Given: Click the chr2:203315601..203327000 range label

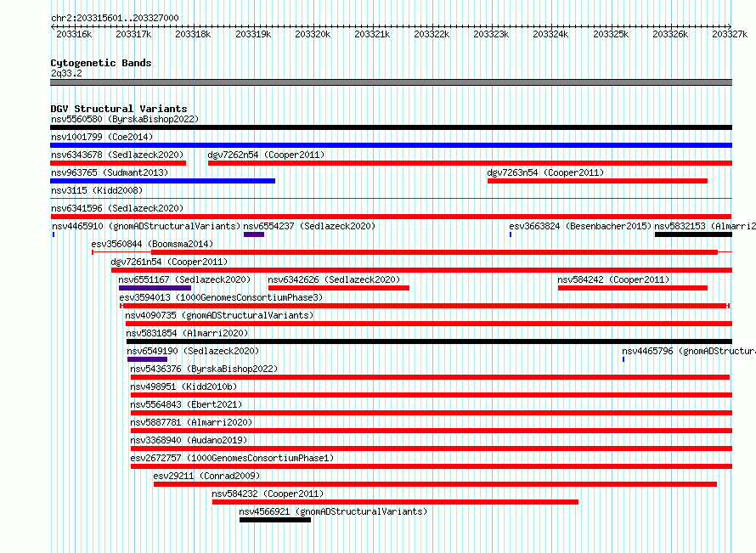Looking at the screenshot, I should pos(115,18).
